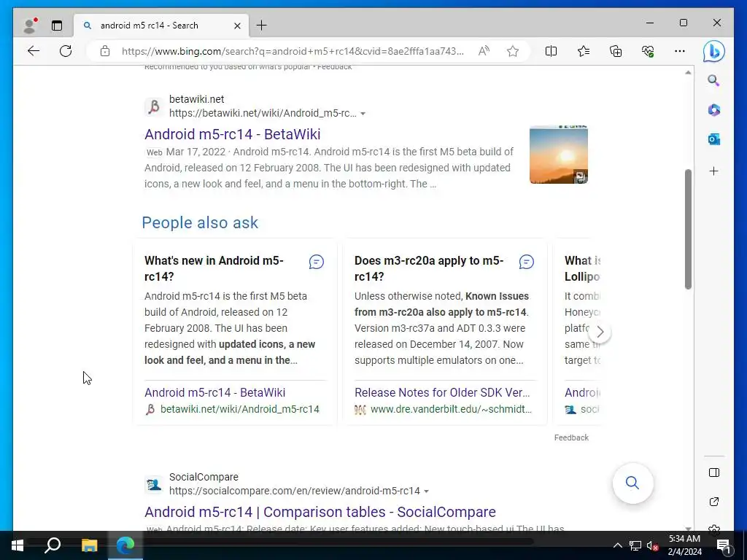Open BetaWiki link in first ask card
The image size is (747, 560).
pos(215,392)
